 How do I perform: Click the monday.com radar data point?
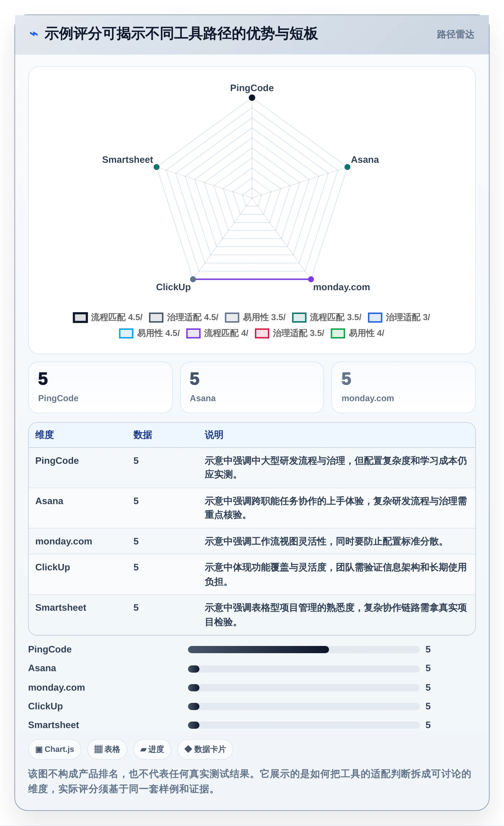311,279
